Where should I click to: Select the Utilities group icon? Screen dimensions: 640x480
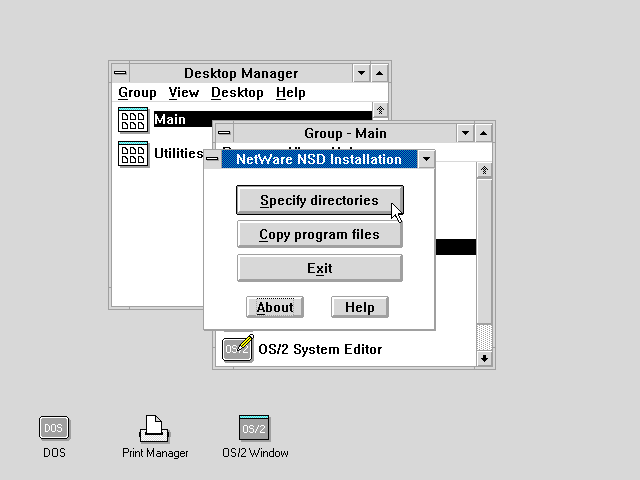point(133,154)
